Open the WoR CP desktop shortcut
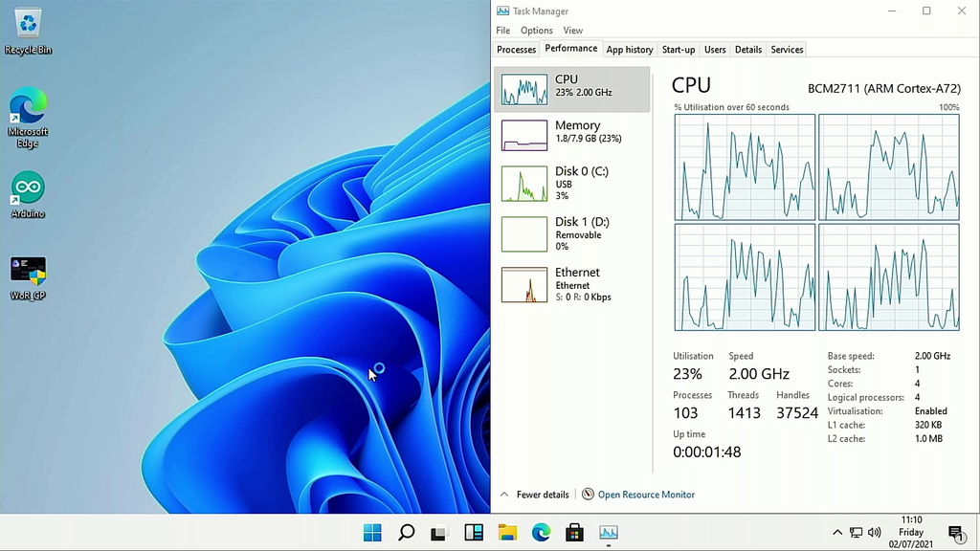Image resolution: width=980 pixels, height=551 pixels. [x=27, y=270]
